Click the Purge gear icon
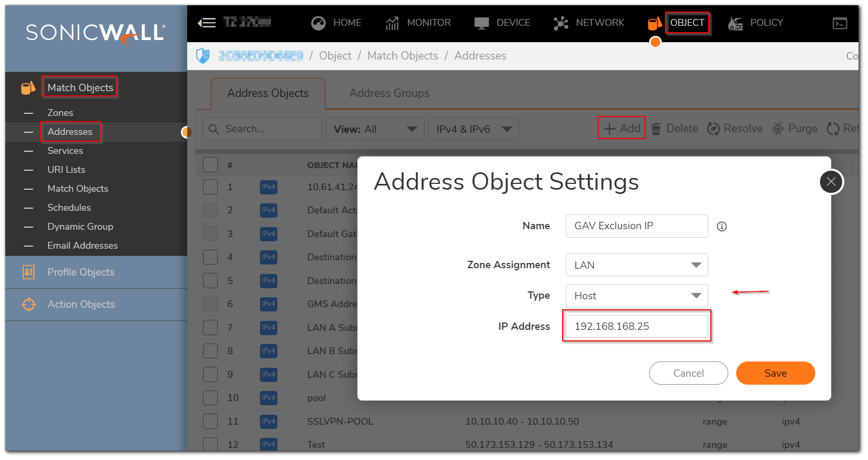The image size is (868, 460). click(778, 129)
